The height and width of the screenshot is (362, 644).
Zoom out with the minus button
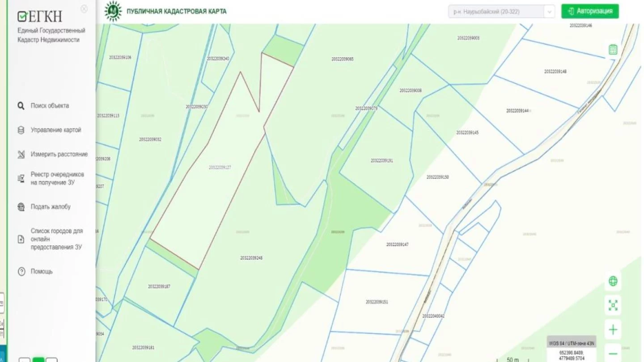tap(613, 352)
